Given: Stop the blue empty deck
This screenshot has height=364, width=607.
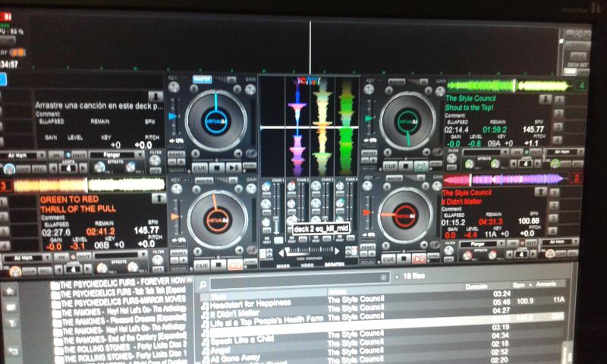Looking at the screenshot, I should click(x=216, y=168).
